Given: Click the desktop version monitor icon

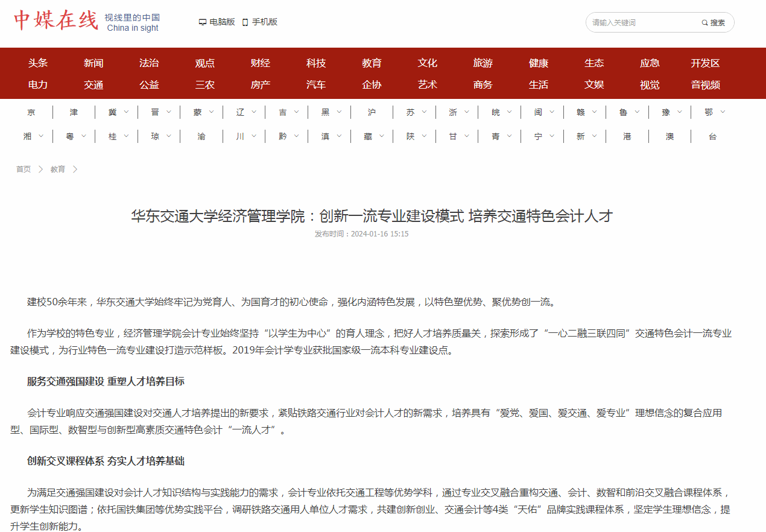Looking at the screenshot, I should pos(203,22).
